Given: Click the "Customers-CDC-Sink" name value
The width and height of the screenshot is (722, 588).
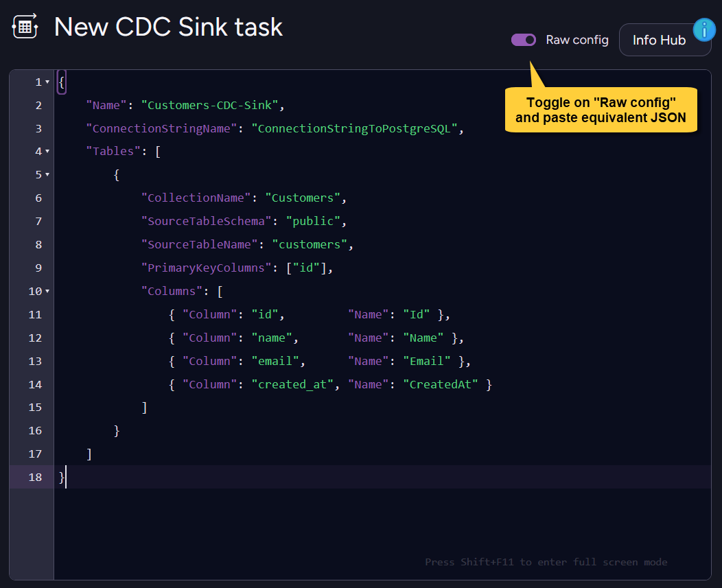Looking at the screenshot, I should click(x=209, y=106).
